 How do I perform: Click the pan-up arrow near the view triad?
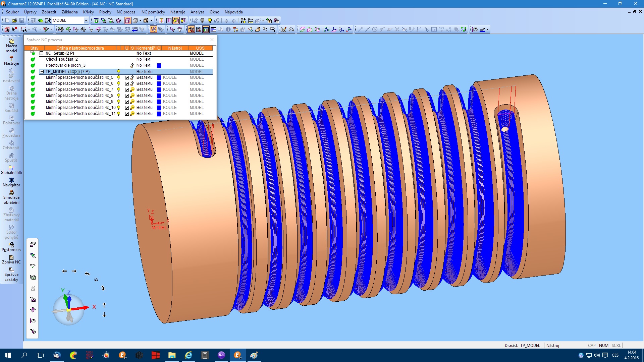(104, 305)
